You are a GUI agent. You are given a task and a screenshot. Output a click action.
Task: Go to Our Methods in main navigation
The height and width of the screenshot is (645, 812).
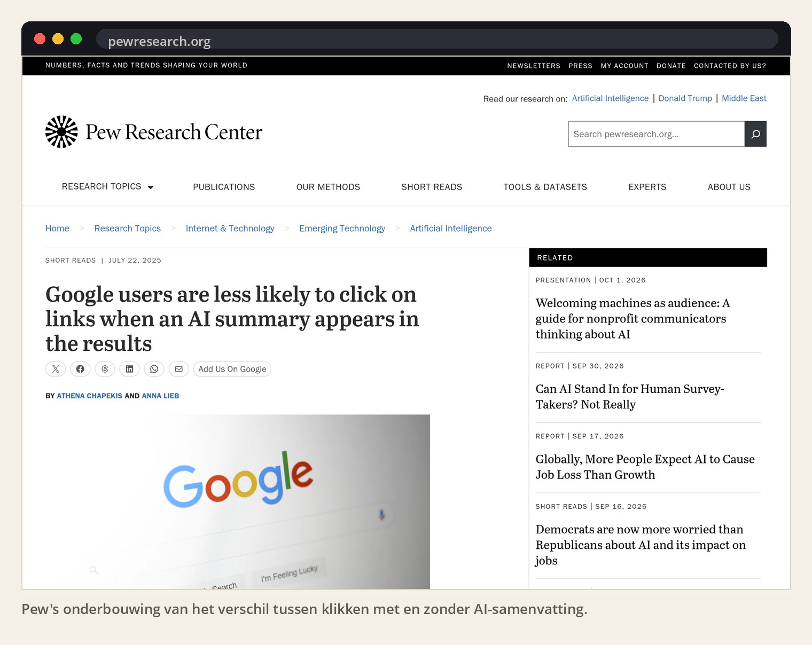(x=328, y=187)
